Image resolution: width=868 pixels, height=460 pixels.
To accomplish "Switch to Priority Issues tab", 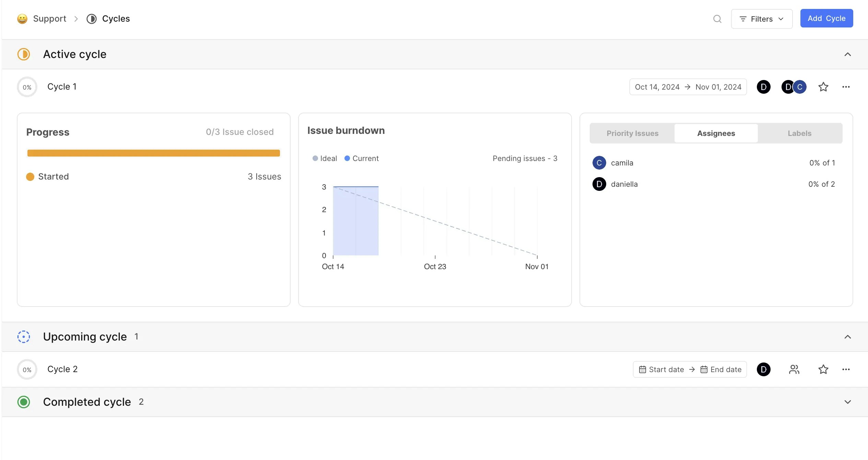I will [632, 133].
